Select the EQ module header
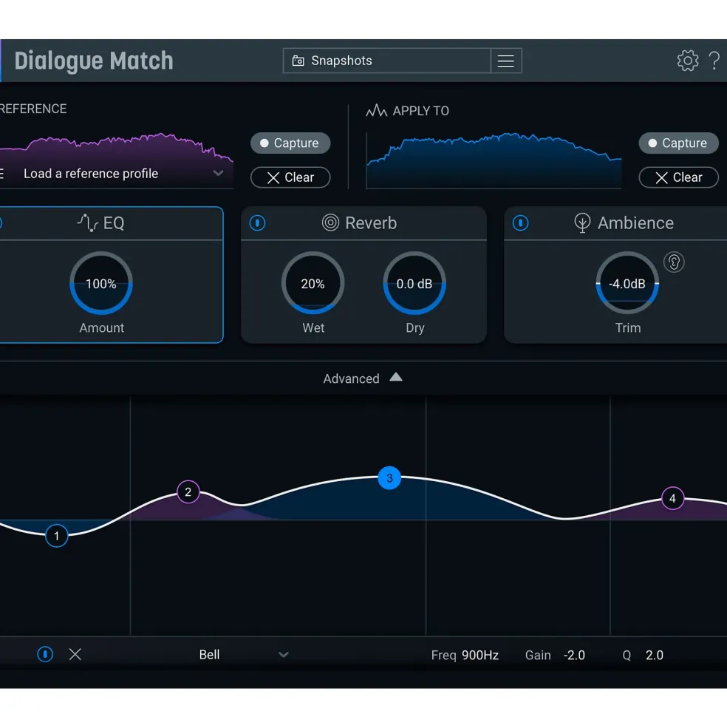This screenshot has width=727, height=728. click(112, 223)
